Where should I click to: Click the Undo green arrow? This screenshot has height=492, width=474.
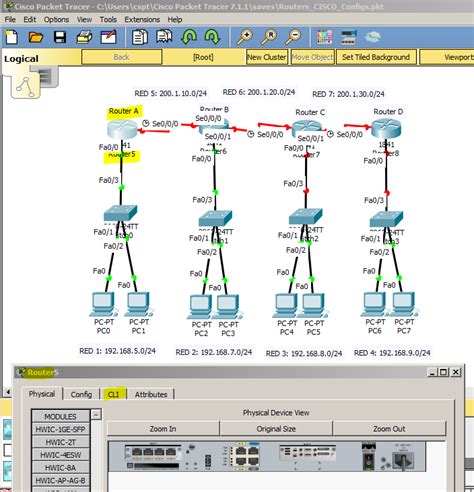(x=189, y=37)
